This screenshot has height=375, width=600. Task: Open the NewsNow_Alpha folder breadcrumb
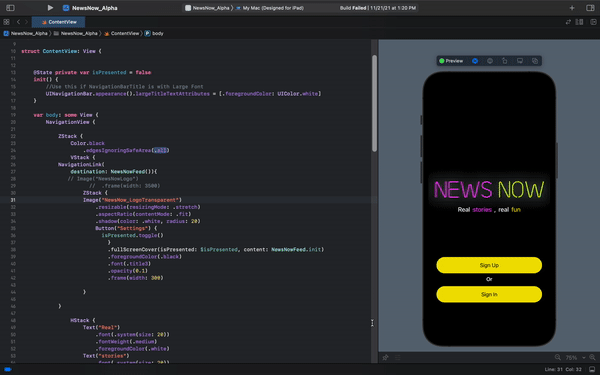coord(76,33)
